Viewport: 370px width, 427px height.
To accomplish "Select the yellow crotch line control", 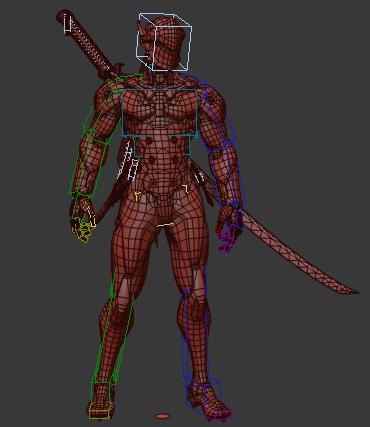I will [x=165, y=225].
